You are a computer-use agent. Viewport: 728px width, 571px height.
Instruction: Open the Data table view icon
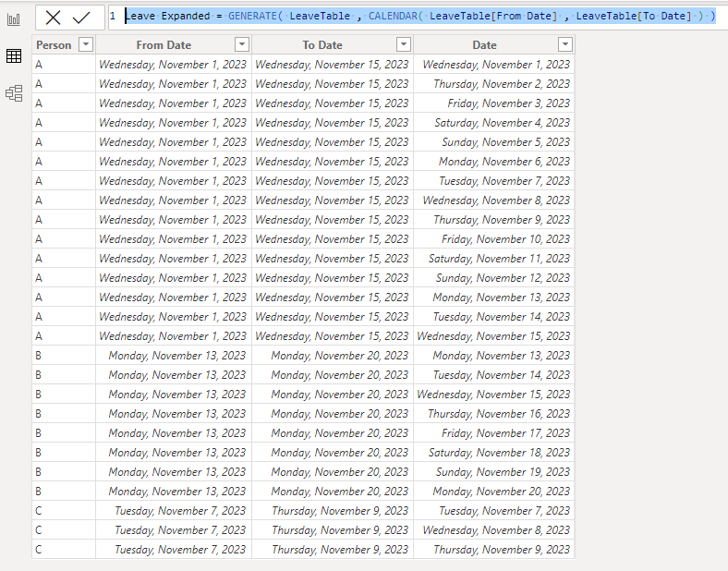[x=14, y=55]
